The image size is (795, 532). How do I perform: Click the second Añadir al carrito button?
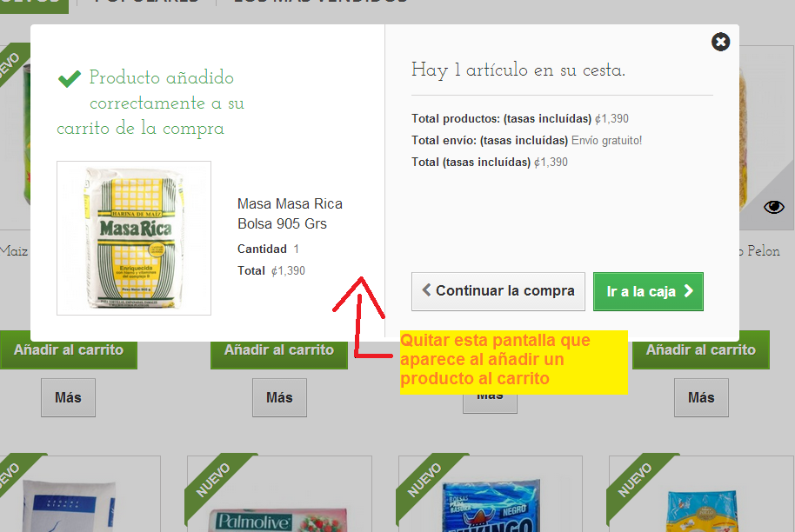279,349
